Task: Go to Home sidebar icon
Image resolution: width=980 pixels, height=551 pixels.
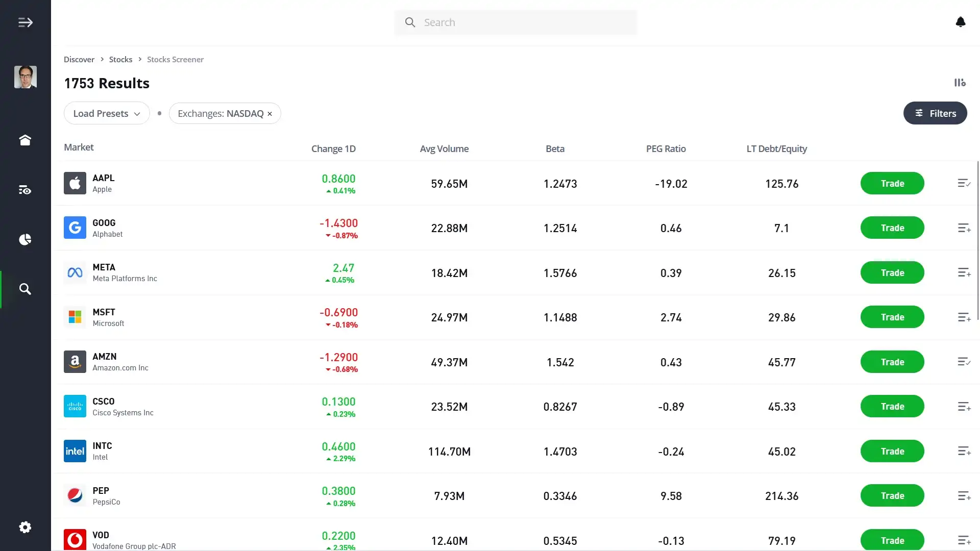Action: (25, 140)
